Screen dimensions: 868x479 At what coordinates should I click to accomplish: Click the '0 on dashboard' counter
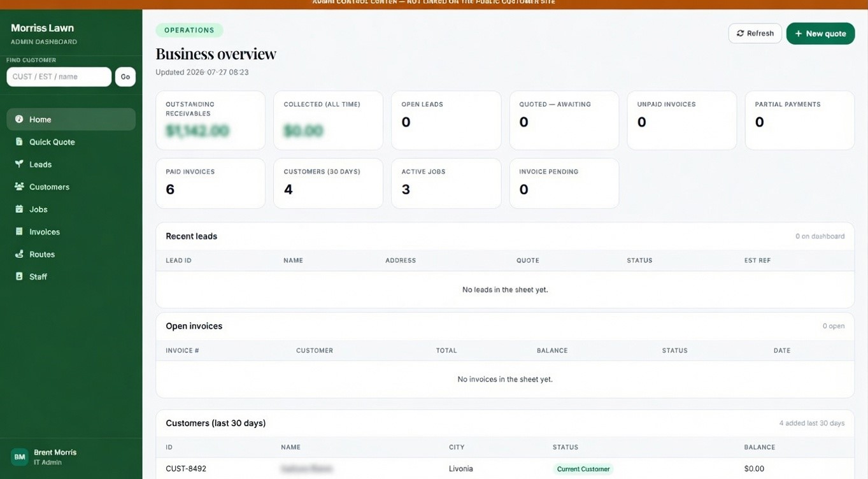coord(820,236)
